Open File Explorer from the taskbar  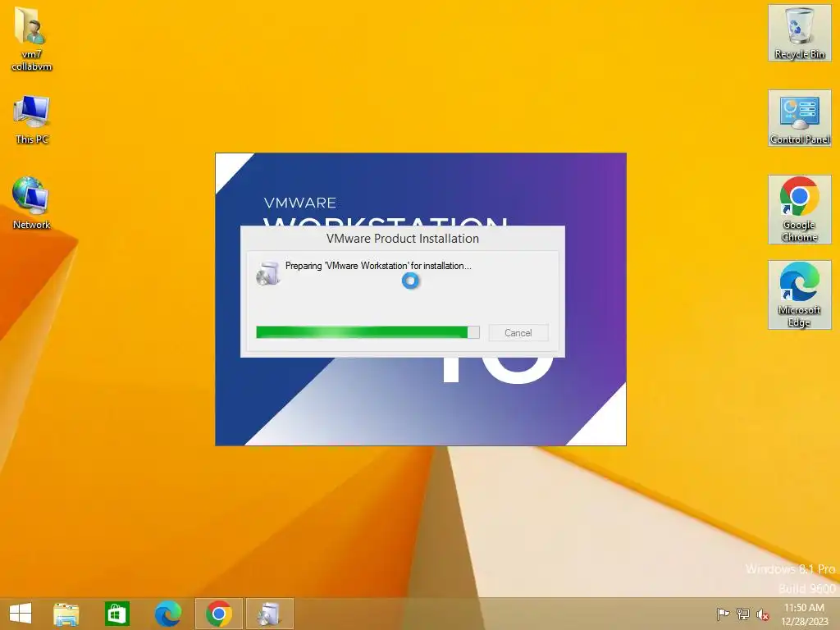coord(66,614)
